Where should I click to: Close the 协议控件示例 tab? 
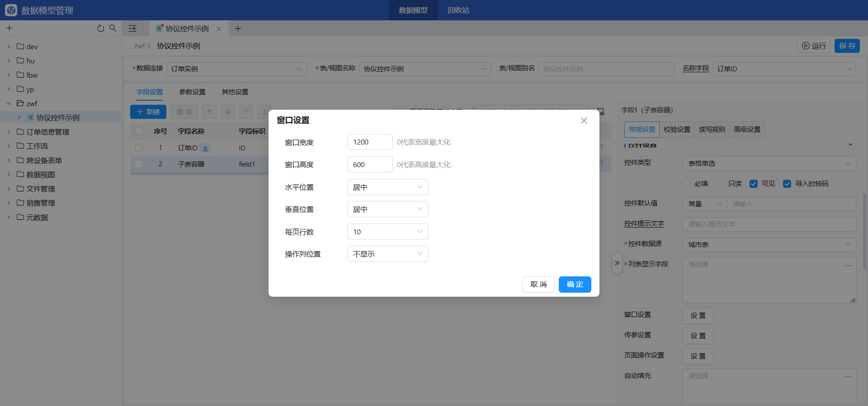(x=219, y=28)
